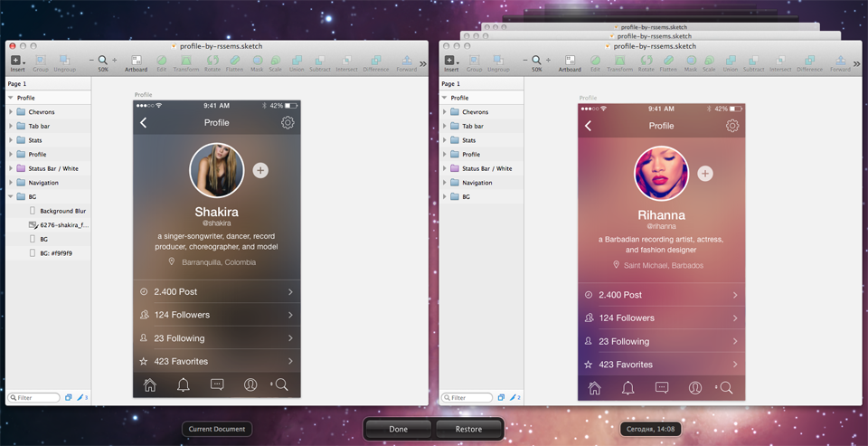Open toolbar overflow chevrons in right window
Image resolution: width=868 pixels, height=446 pixels.
857,63
